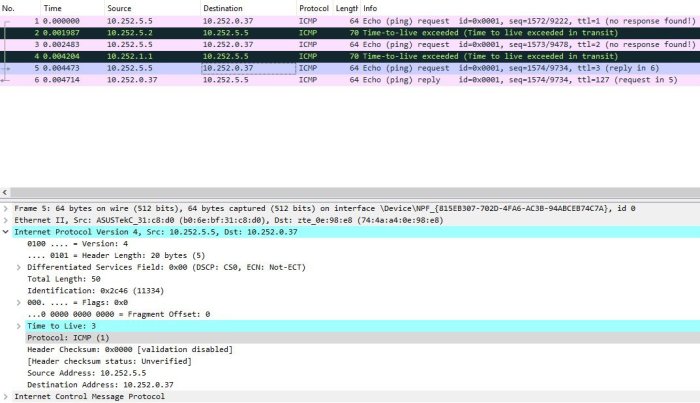Expand the Frame 5 details row
The height and width of the screenshot is (403, 700).
[5, 208]
